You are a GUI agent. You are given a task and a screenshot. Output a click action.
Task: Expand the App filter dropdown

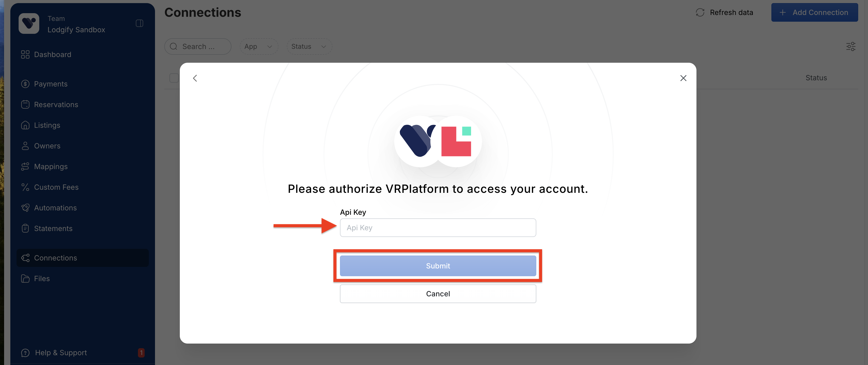tap(258, 46)
